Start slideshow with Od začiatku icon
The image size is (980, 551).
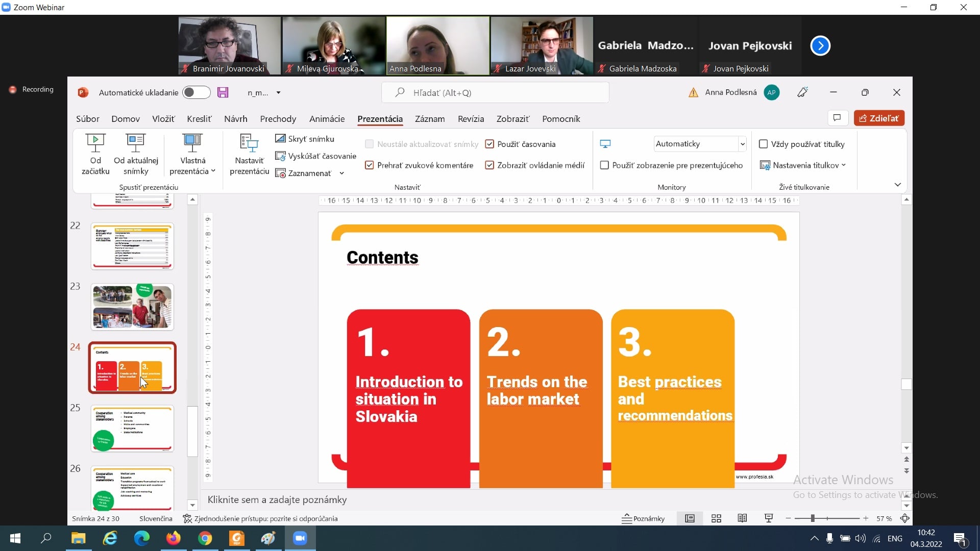[95, 143]
